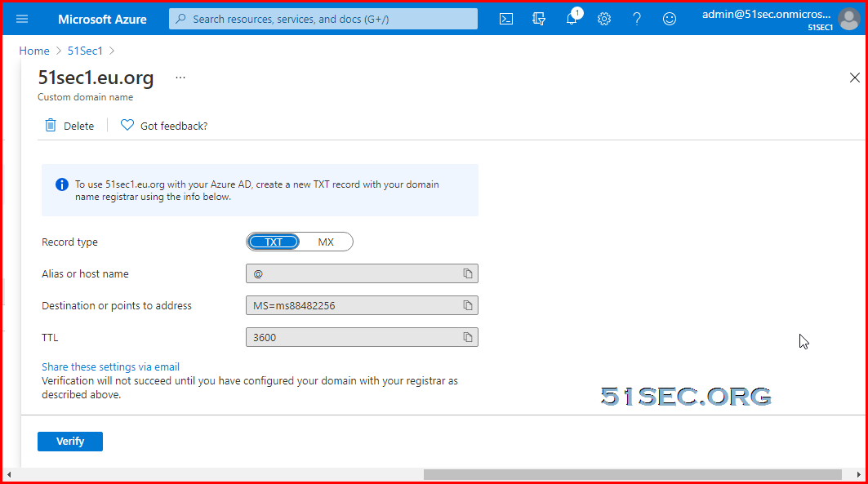Open the Help question mark

pos(637,19)
